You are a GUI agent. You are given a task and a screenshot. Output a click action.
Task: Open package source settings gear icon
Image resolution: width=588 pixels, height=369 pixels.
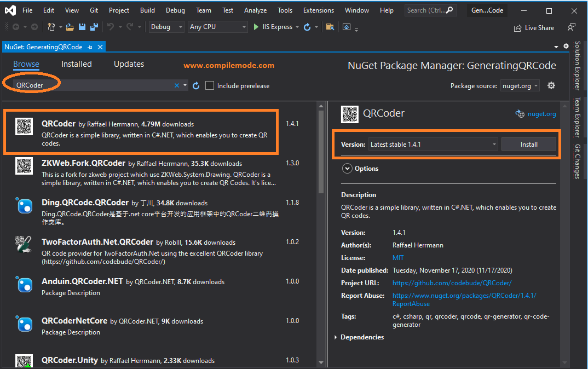(x=551, y=85)
